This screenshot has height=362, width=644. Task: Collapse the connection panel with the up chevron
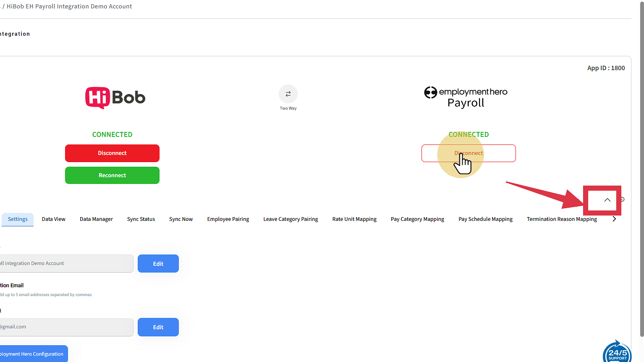[x=607, y=200]
